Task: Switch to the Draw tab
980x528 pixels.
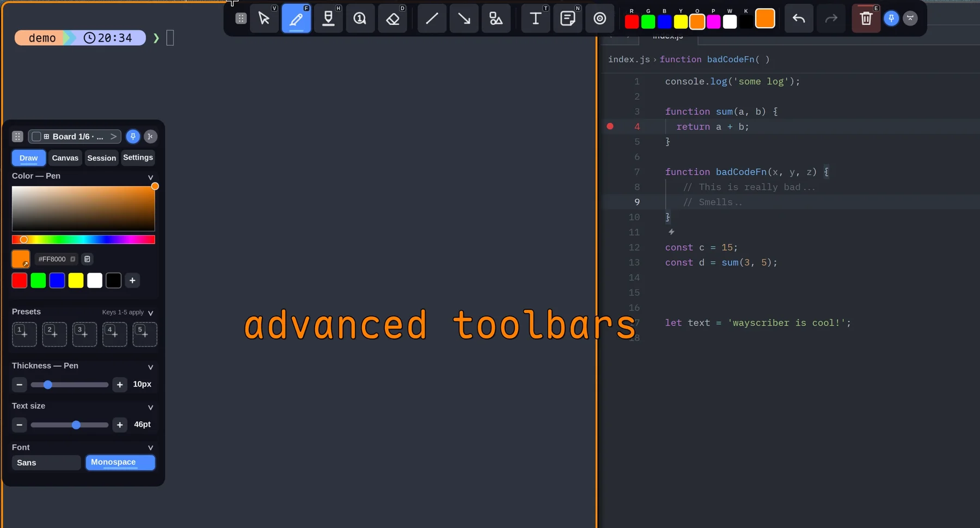Action: coord(29,158)
